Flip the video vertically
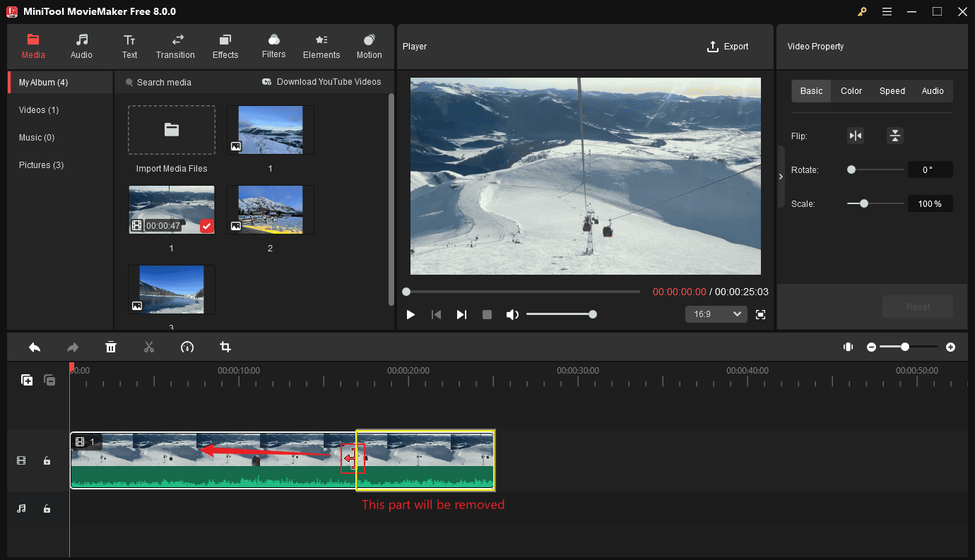Screen dimensions: 975x560 895,136
